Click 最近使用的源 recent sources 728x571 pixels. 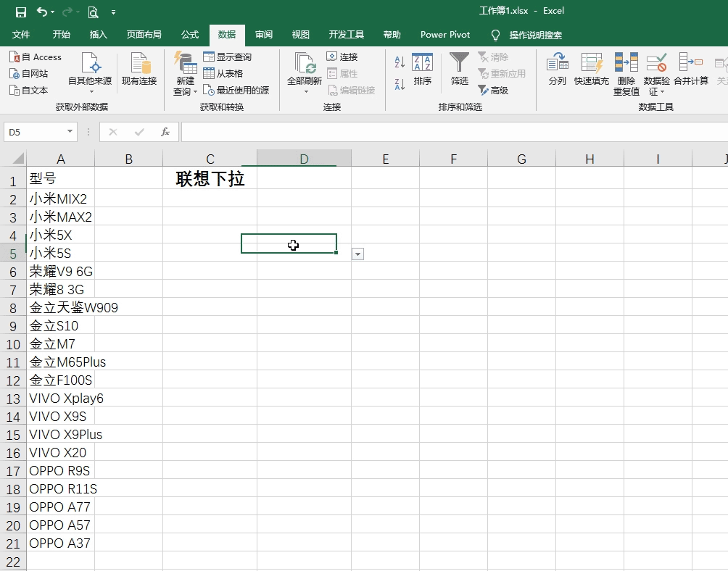[x=236, y=90]
